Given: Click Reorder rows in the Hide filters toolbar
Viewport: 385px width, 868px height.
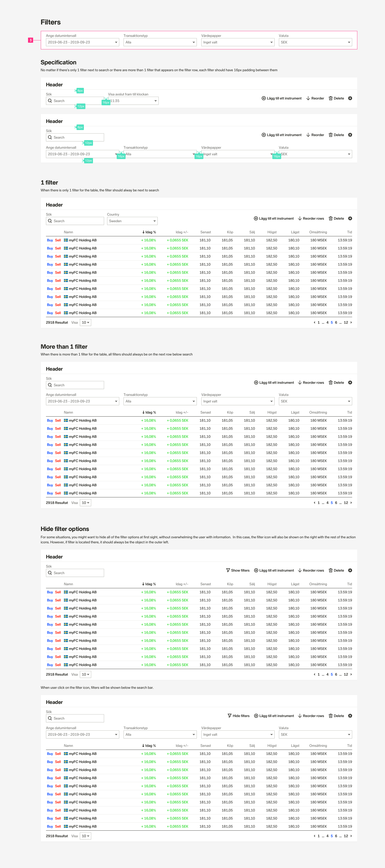Looking at the screenshot, I should pyautogui.click(x=311, y=716).
